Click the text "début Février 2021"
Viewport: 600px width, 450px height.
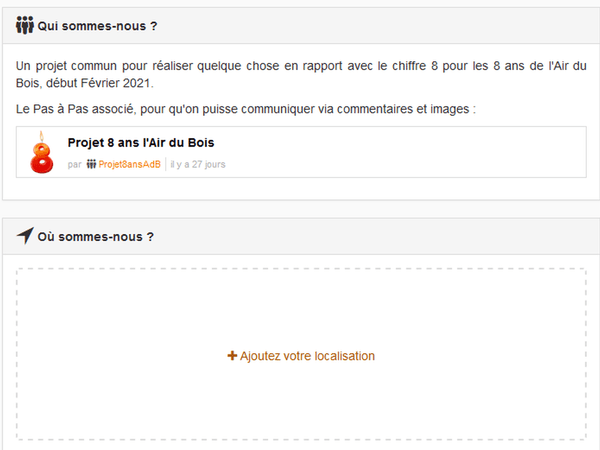pyautogui.click(x=105, y=82)
